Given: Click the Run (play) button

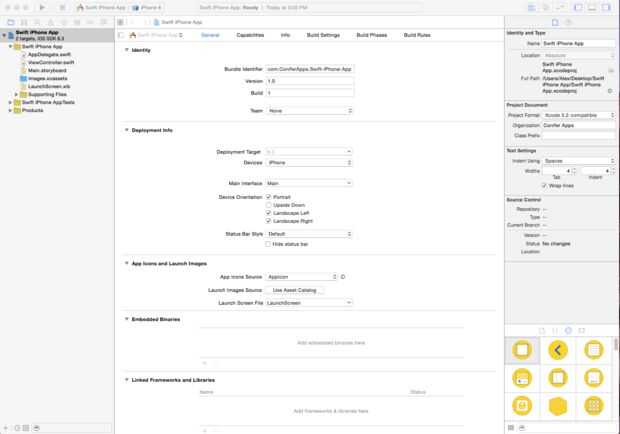Looking at the screenshot, I should tap(42, 7).
